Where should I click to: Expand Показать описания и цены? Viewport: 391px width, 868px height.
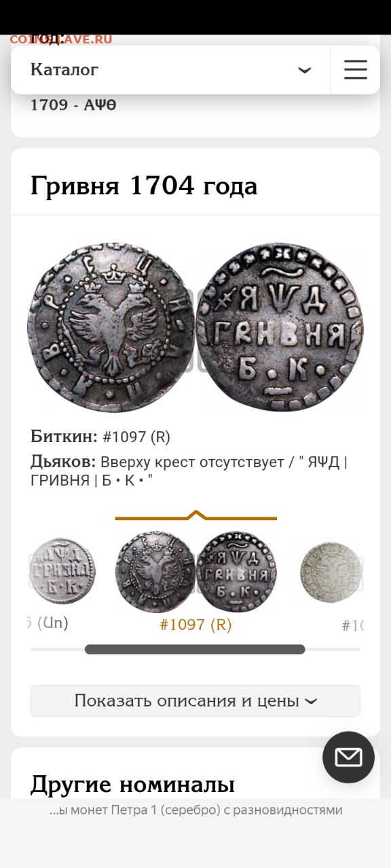click(x=195, y=701)
